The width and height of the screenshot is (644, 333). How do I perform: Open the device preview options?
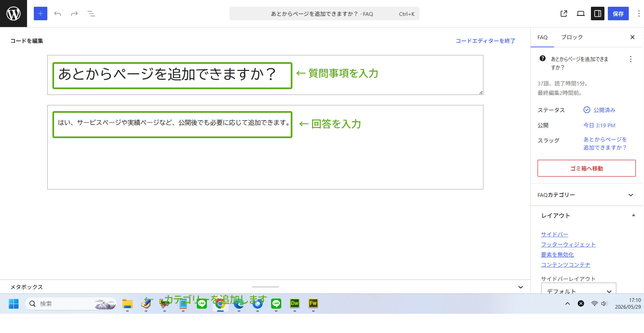(581, 14)
